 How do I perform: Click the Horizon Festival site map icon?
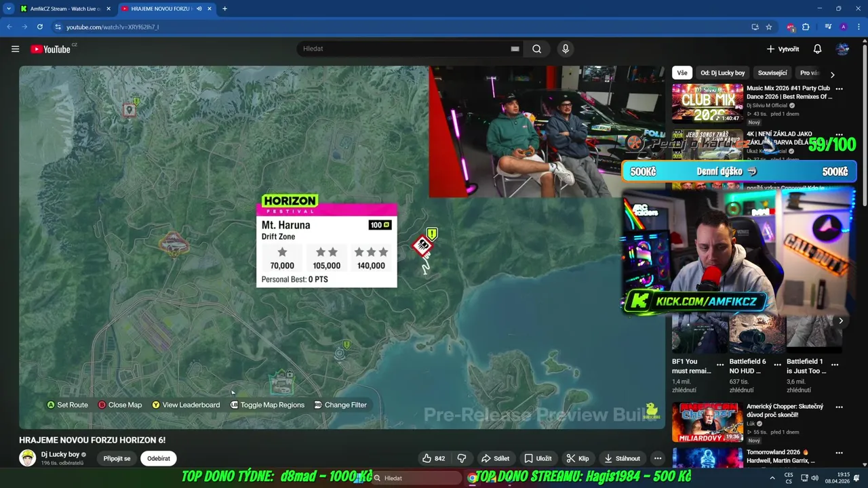[x=174, y=243]
